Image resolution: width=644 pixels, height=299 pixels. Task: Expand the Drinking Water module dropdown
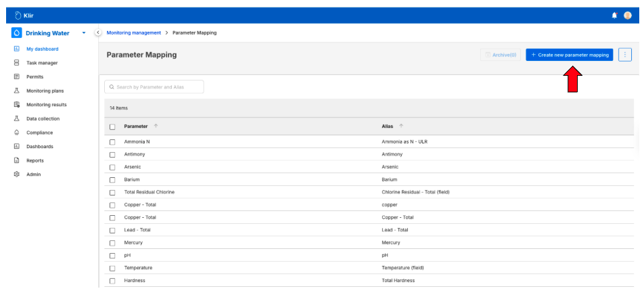[x=84, y=33]
